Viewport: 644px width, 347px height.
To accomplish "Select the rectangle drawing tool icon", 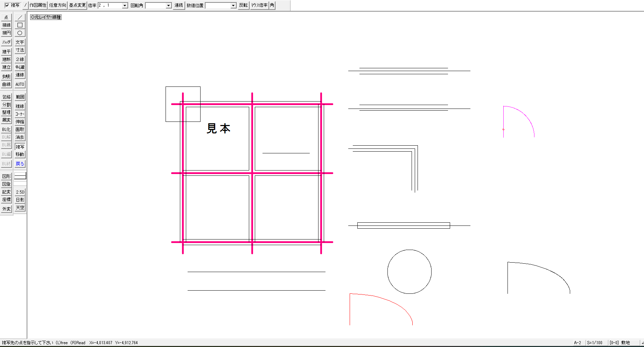I will click(20, 25).
